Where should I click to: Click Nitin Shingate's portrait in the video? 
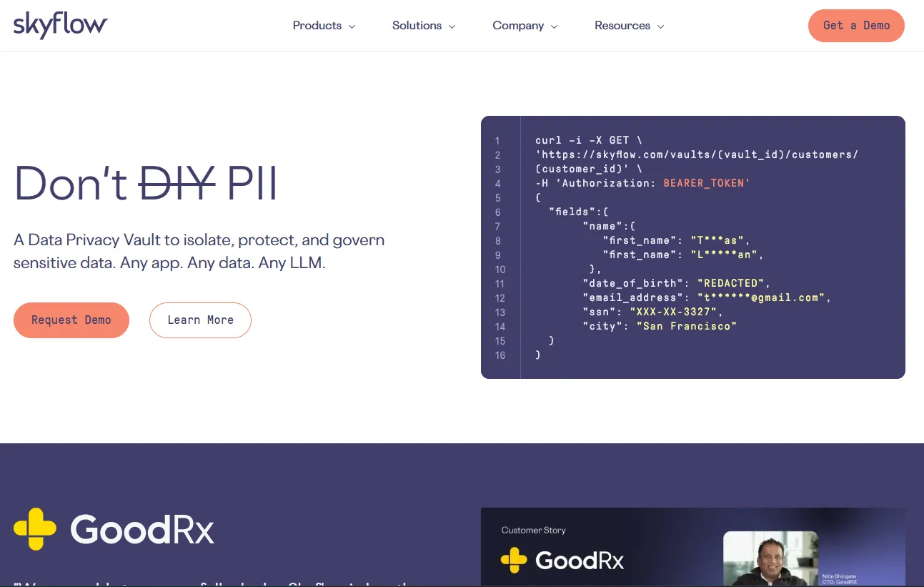[770, 559]
